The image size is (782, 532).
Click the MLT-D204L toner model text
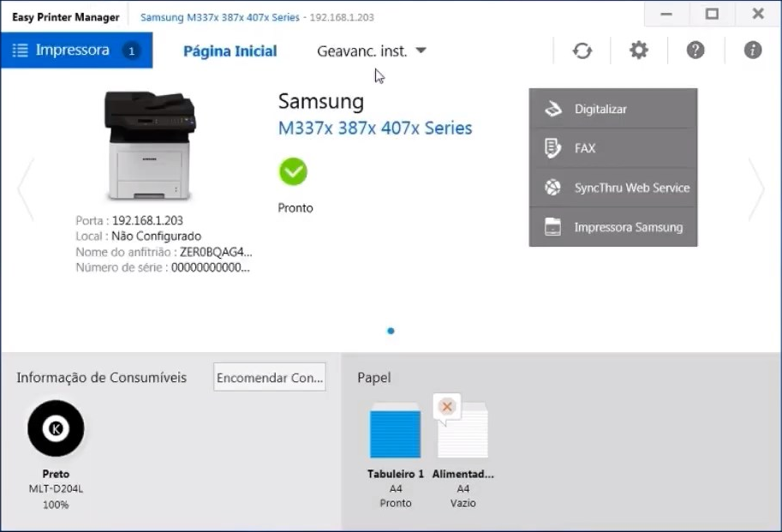(56, 488)
